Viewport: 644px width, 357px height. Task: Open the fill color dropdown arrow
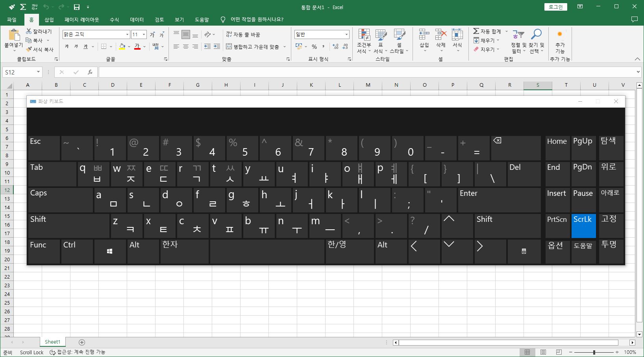129,46
